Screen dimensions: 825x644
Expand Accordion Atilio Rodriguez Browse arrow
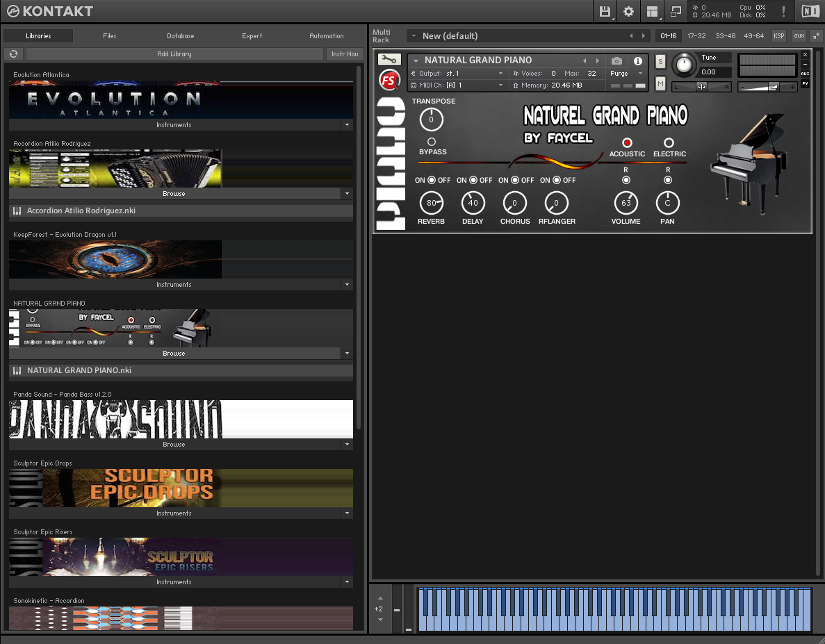347,193
